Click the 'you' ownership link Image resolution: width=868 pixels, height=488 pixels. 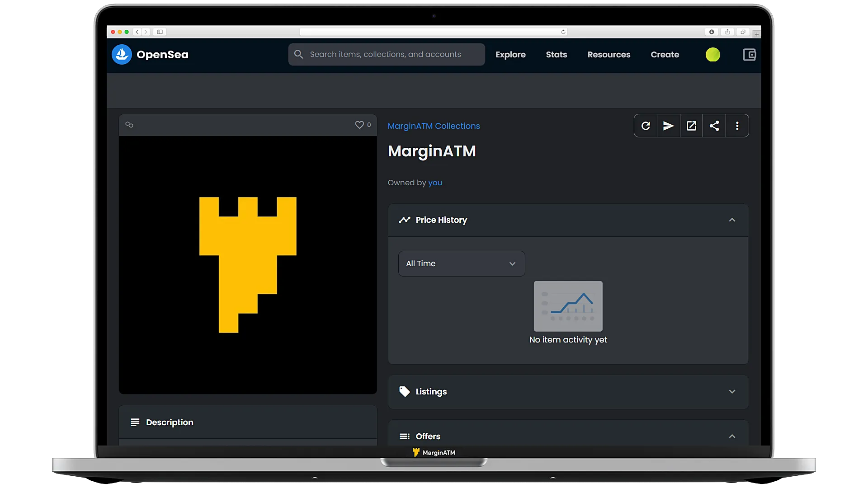click(x=435, y=183)
